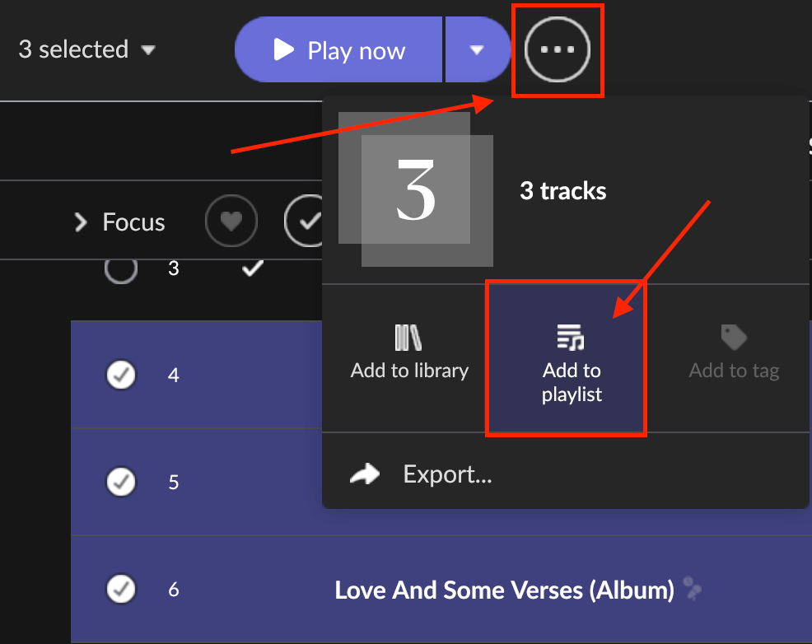The width and height of the screenshot is (812, 644).
Task: Click the Add to tag icon
Action: [734, 338]
